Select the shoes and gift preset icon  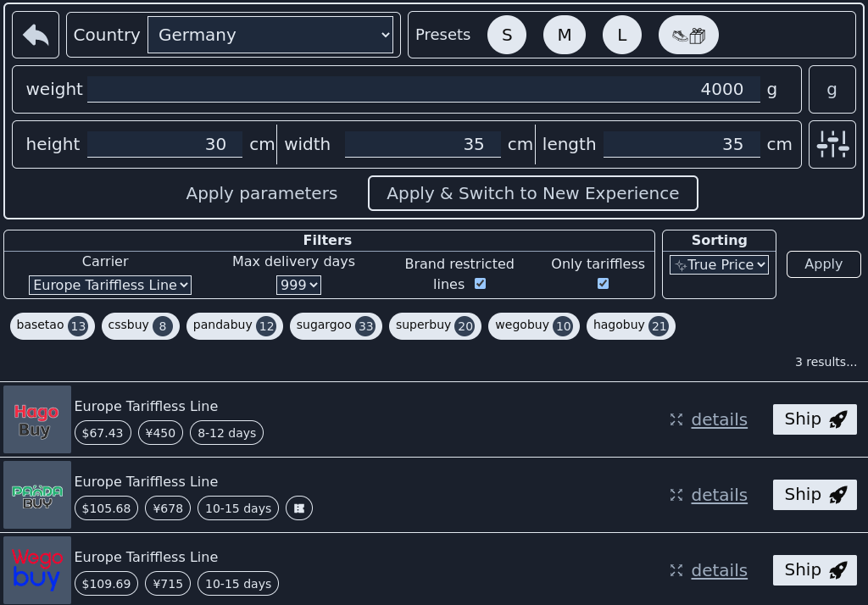tap(688, 35)
